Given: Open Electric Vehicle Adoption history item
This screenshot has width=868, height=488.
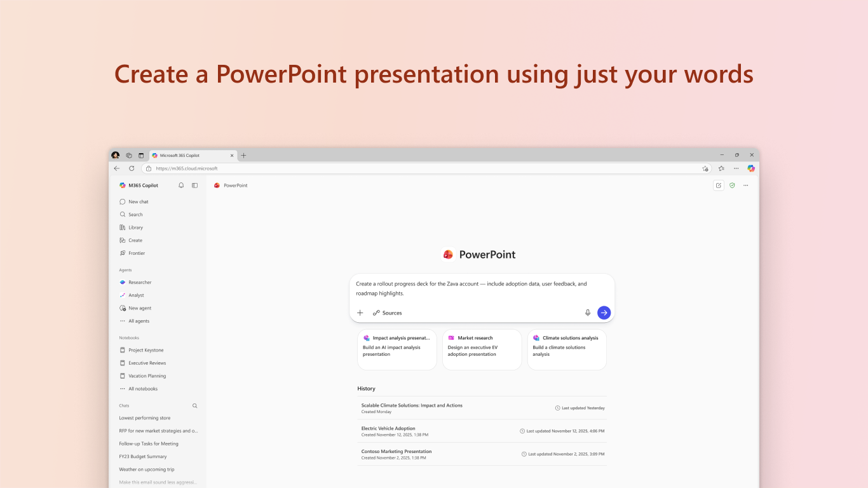Looking at the screenshot, I should [x=482, y=431].
